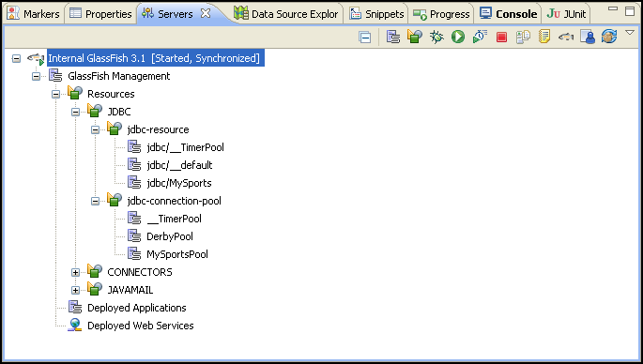Viewport: 643px width, 364px height.
Task: Select jdbc/MySports resource
Action: (x=179, y=183)
